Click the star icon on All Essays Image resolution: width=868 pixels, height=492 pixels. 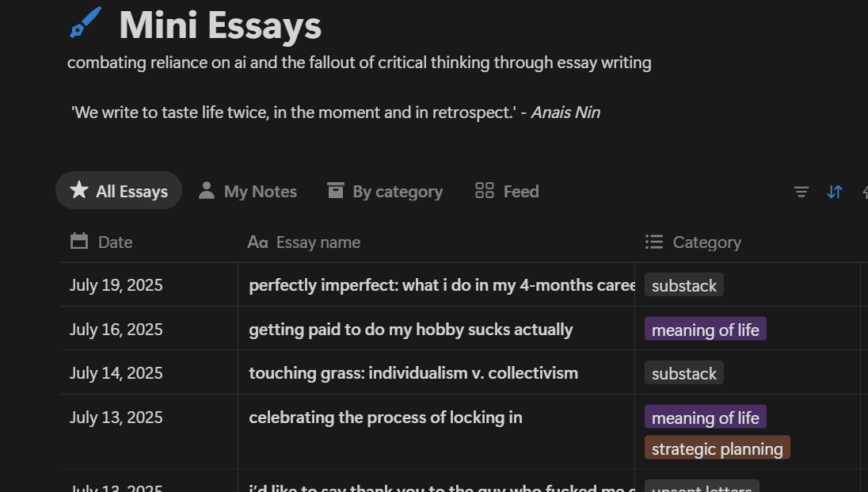pyautogui.click(x=79, y=189)
